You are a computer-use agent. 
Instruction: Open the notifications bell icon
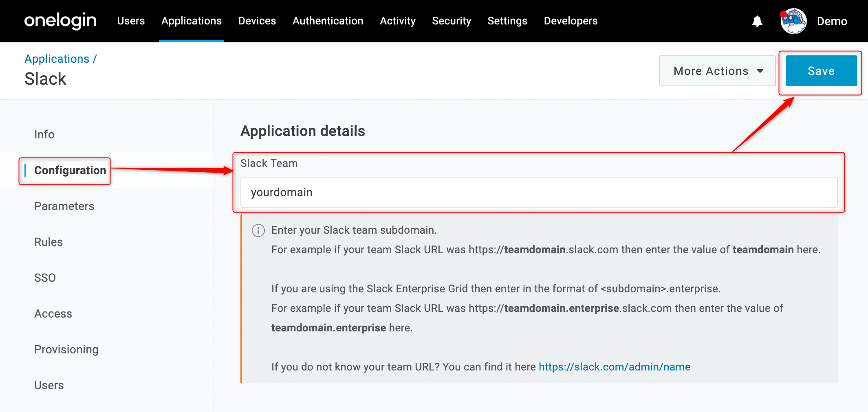point(757,21)
